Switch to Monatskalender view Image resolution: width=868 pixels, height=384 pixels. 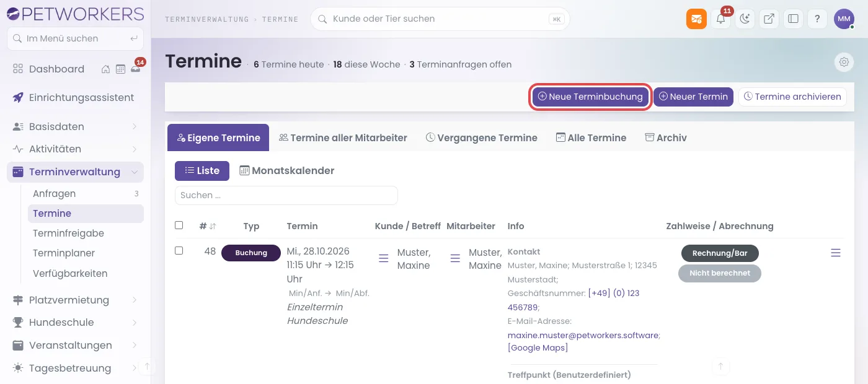point(286,170)
